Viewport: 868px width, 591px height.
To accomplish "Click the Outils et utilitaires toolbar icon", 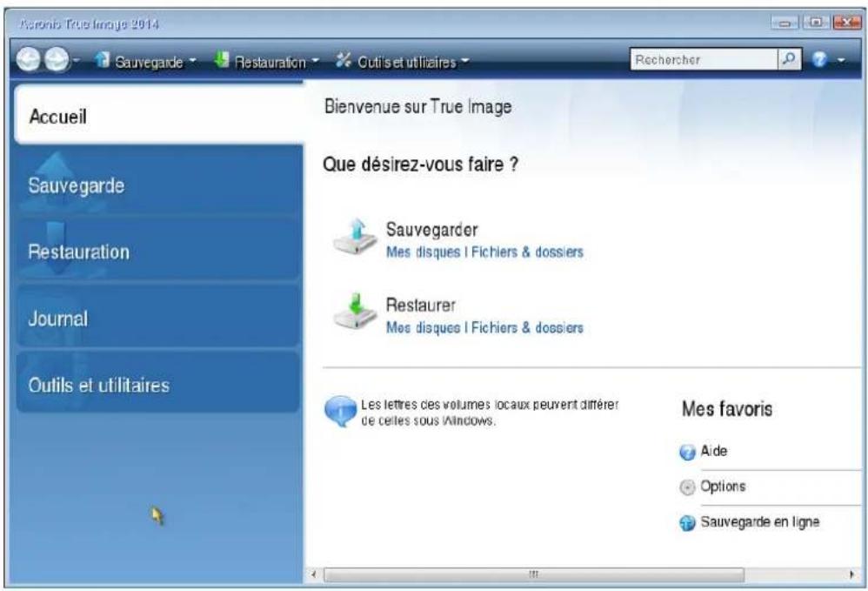I will click(344, 60).
